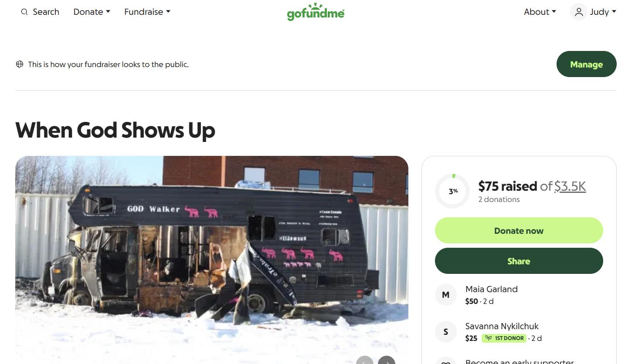The image size is (635, 364).
Task: Open the GoFundMe logo home link
Action: 316,12
